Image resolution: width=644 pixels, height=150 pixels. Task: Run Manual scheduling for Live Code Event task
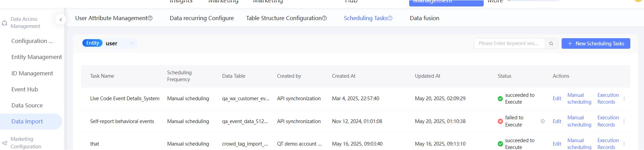click(579, 99)
